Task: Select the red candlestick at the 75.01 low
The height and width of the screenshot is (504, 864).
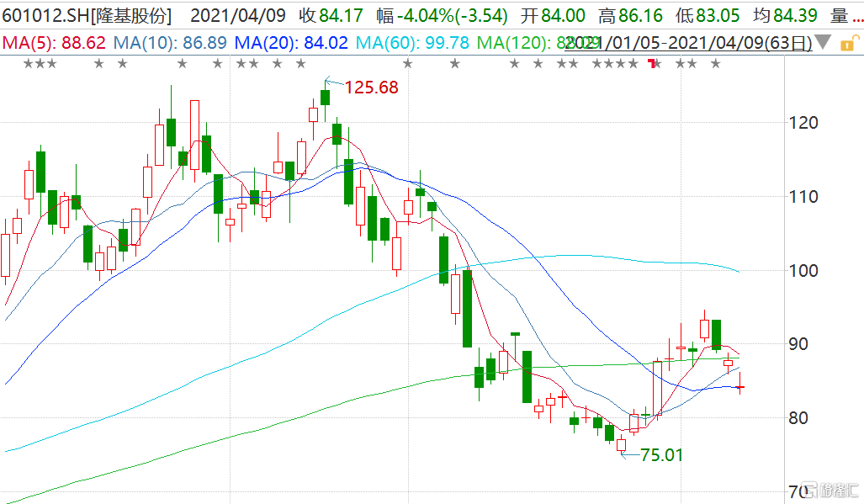Action: pyautogui.click(x=622, y=444)
